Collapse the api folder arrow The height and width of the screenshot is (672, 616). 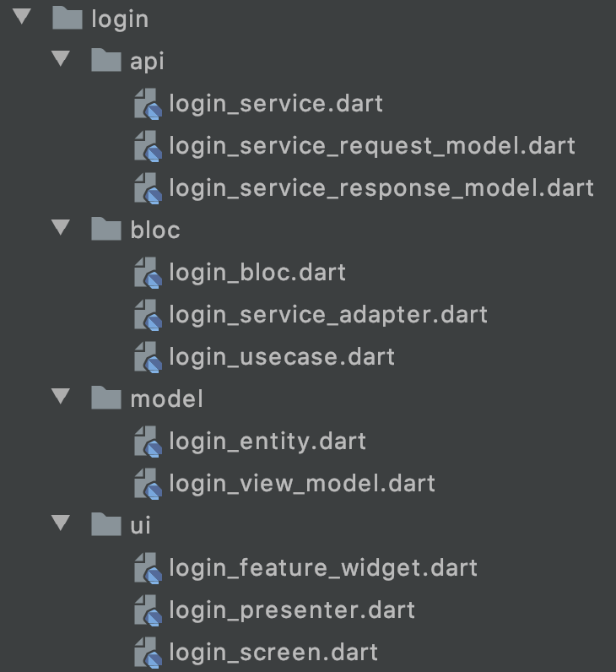(x=60, y=60)
